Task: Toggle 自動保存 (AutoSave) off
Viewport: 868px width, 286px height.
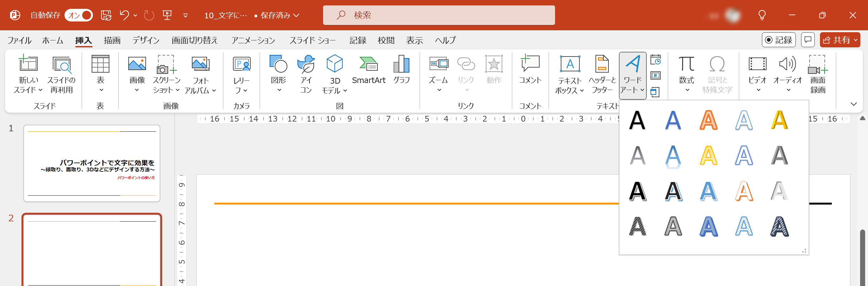Action: (78, 15)
